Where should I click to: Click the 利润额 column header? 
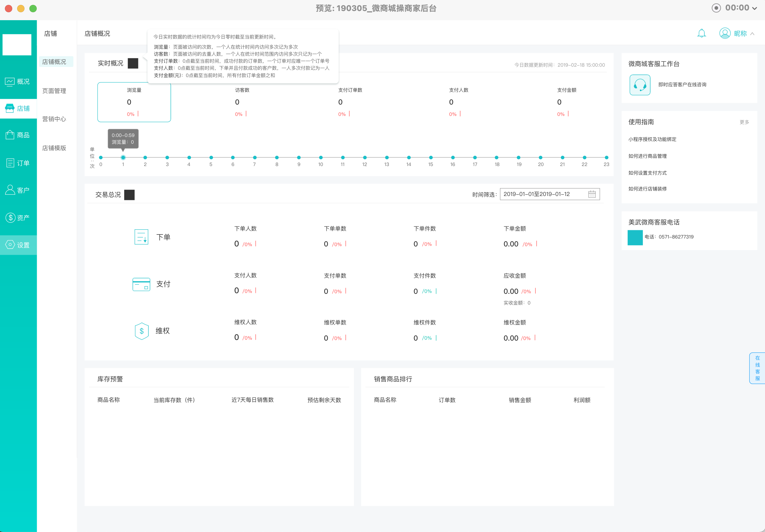pos(582,400)
